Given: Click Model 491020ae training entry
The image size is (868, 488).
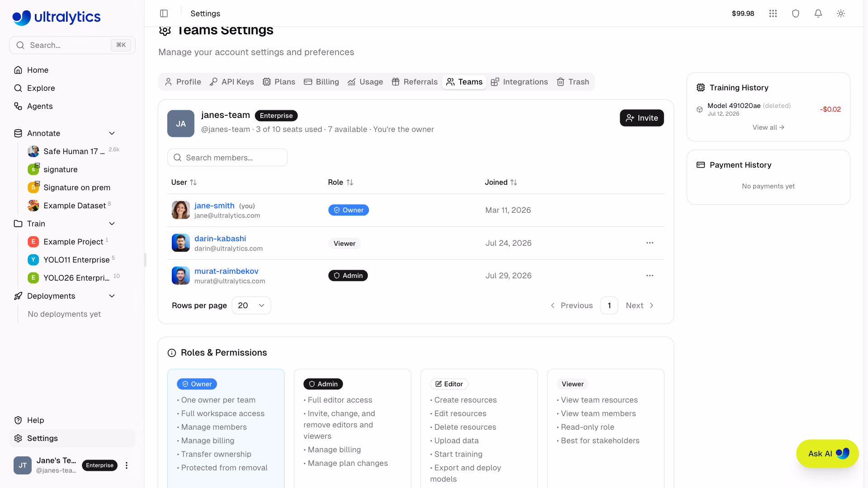Looking at the screenshot, I should click(x=769, y=109).
